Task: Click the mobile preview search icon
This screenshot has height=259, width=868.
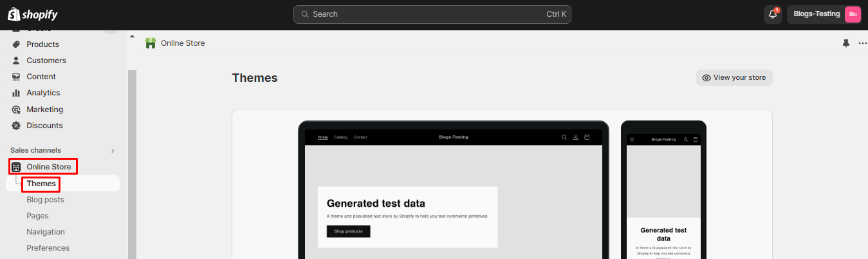Action: pos(686,139)
